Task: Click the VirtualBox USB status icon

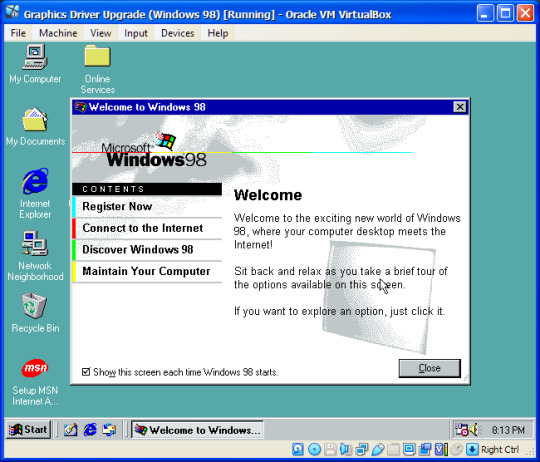Action: pyautogui.click(x=377, y=450)
